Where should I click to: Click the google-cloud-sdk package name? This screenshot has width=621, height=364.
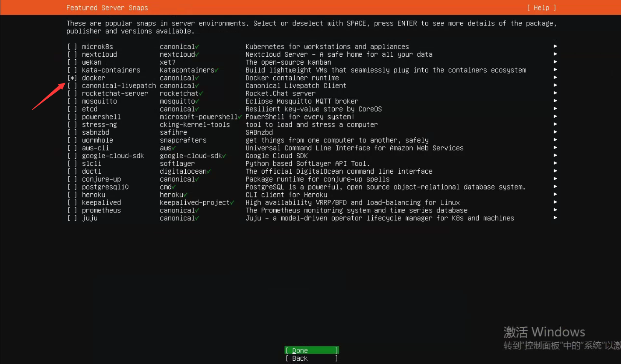coord(113,156)
